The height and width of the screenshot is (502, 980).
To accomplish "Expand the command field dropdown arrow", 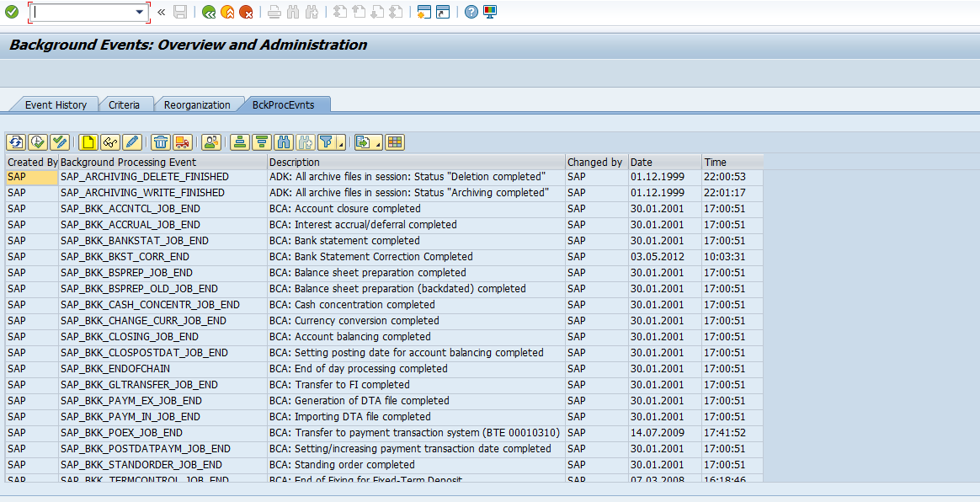I will click(140, 12).
